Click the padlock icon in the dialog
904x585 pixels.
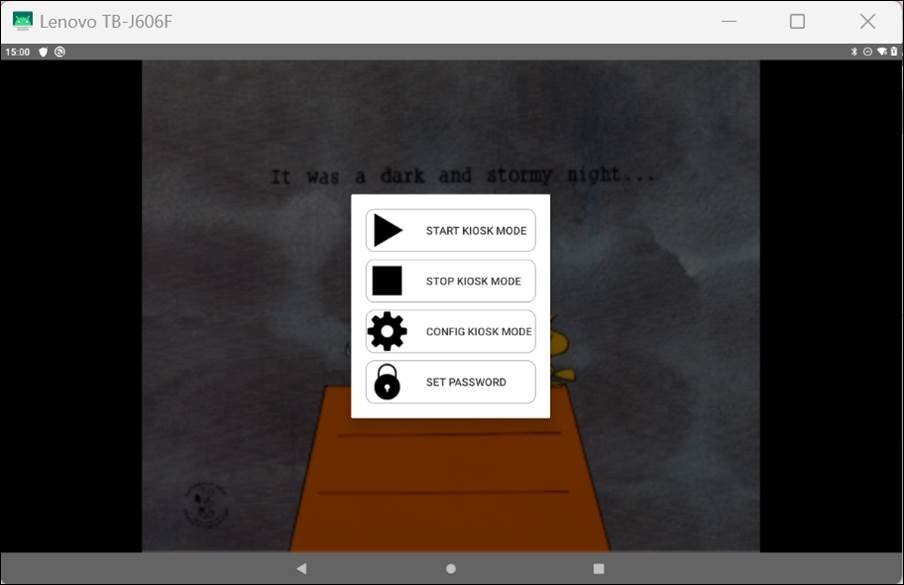pos(387,382)
